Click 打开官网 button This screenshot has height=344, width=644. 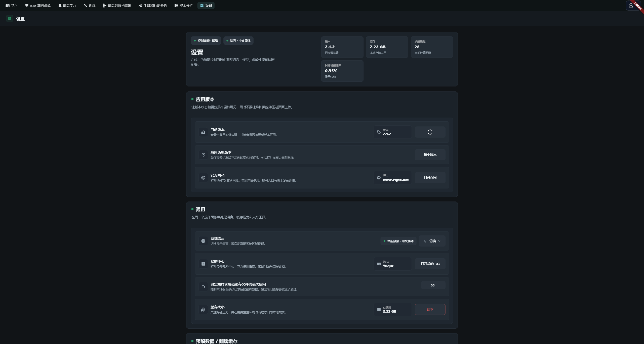pyautogui.click(x=430, y=178)
